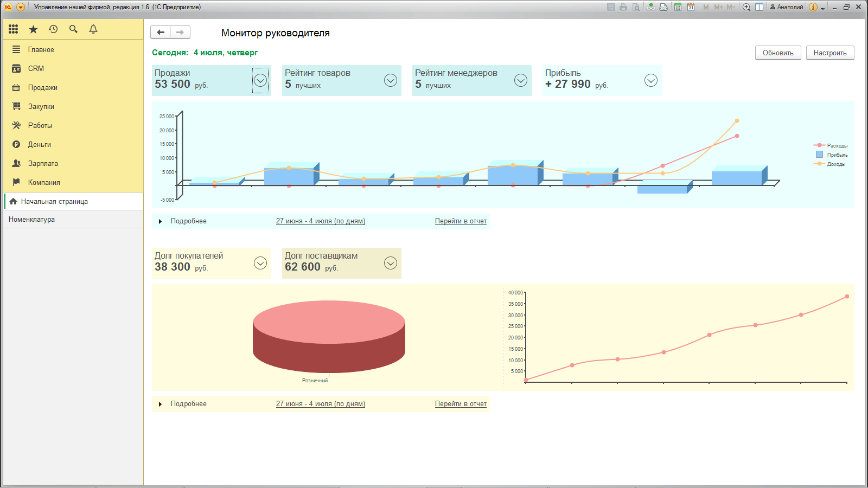Click the 1C application logo icon
This screenshot has height=488, width=868.
tap(8, 7)
